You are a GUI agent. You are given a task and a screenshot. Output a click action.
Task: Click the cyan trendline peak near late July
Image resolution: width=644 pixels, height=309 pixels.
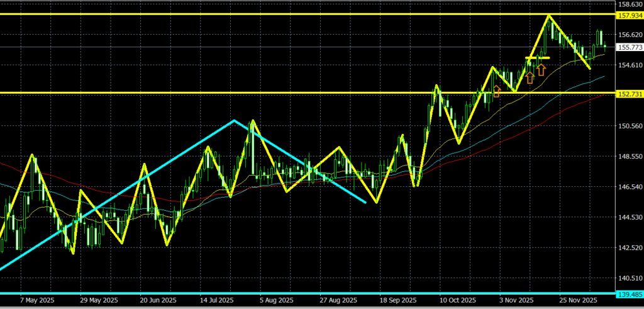[234, 120]
